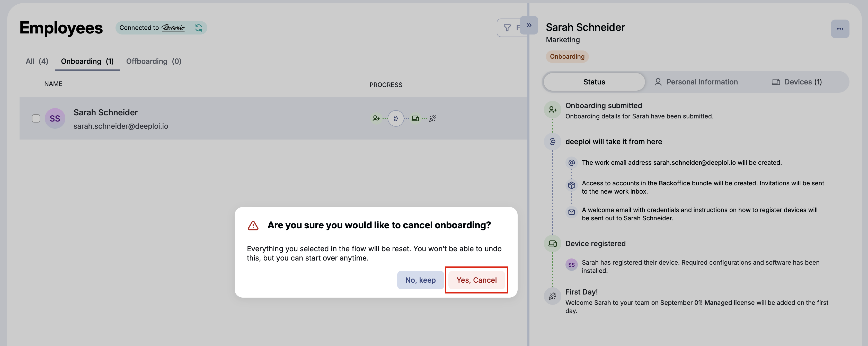Click the Backoffice bundle box icon
The image size is (868, 346).
coord(571,185)
